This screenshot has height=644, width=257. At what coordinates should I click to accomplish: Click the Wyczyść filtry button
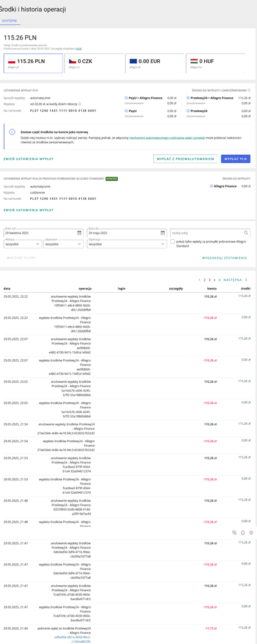pos(21,258)
